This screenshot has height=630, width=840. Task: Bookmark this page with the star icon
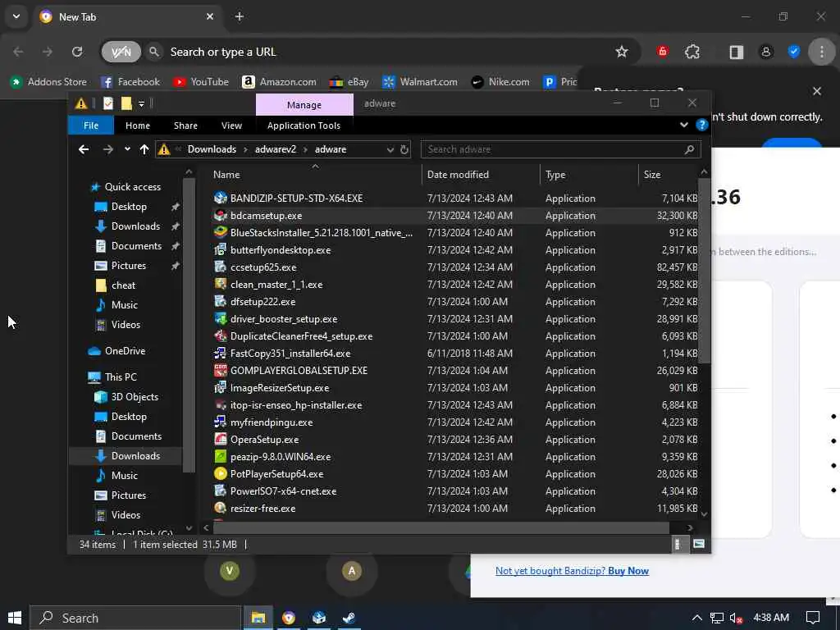[622, 52]
